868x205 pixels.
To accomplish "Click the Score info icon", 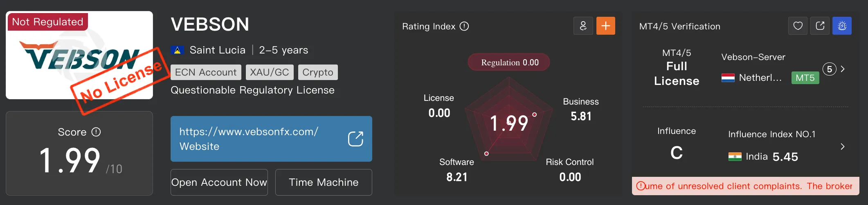I will [x=96, y=132].
